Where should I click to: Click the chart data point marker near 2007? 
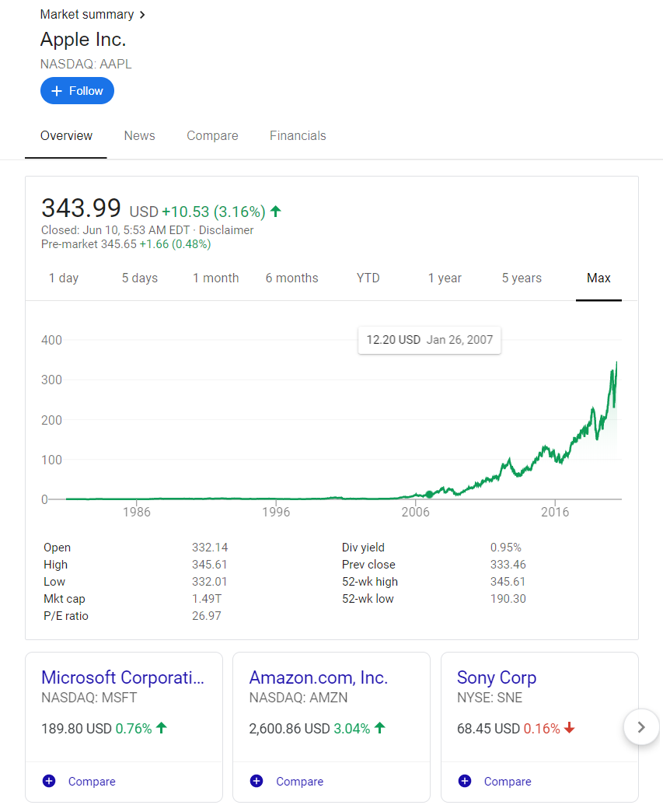click(429, 495)
